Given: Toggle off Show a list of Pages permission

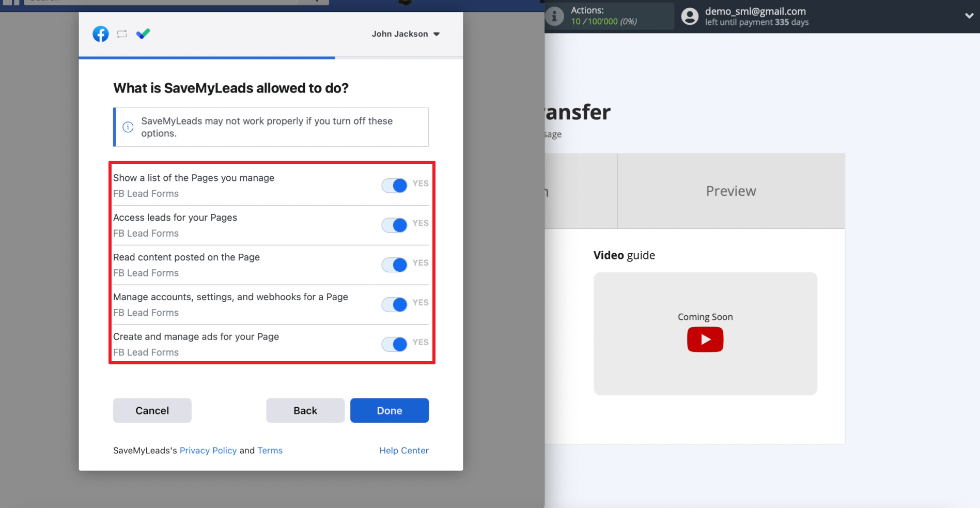Looking at the screenshot, I should 395,186.
